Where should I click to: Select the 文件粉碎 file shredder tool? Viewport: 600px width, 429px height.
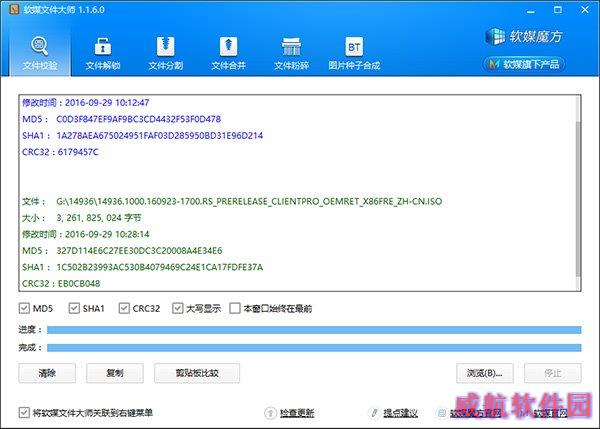(291, 53)
